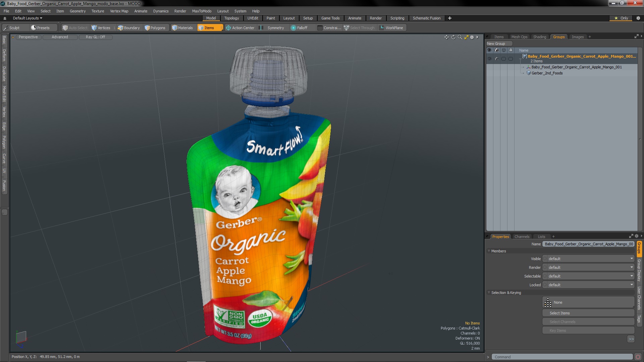Screen dimensions: 644x362
Task: Toggle visibility eye for Baby_Food group
Action: 489,59
